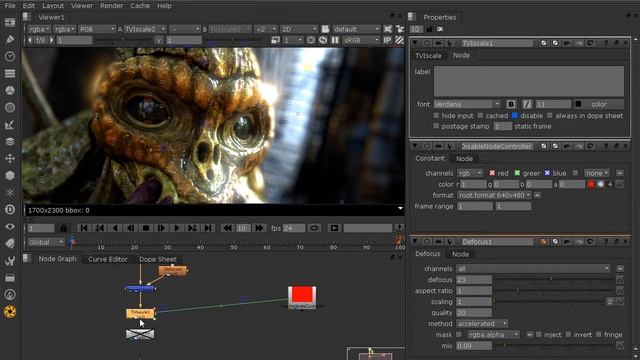
Task: Open the Keyer nodes icon
Action: [x=10, y=124]
